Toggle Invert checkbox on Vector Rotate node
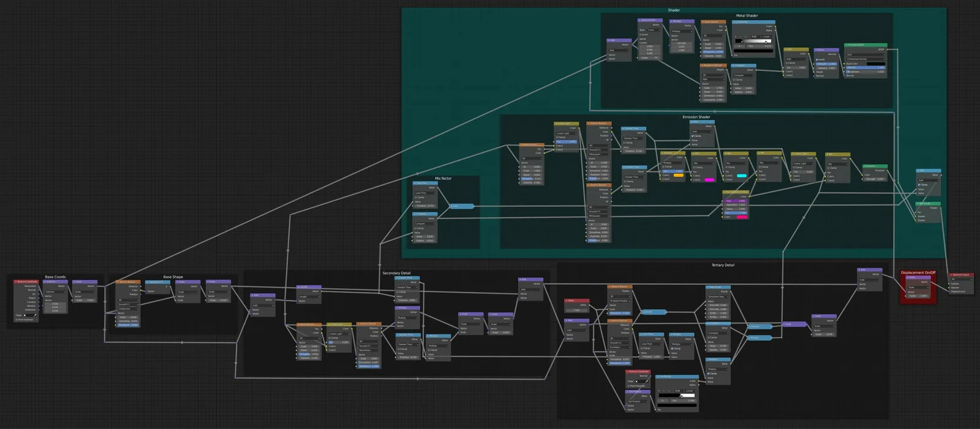Image resolution: width=980 pixels, height=429 pixels. coord(640,34)
